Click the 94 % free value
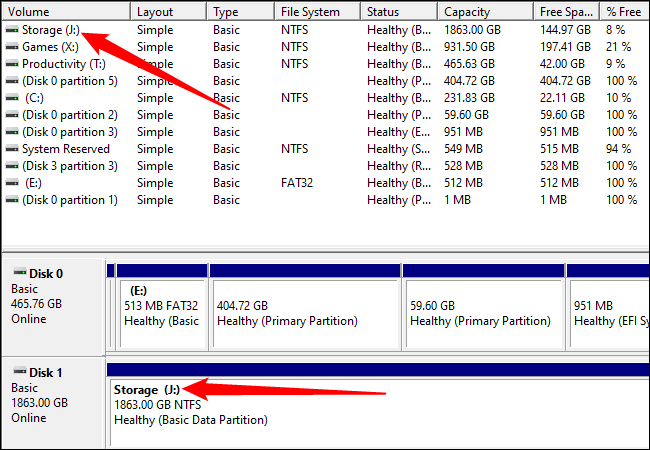Viewport: 650px width, 450px height. (x=618, y=149)
